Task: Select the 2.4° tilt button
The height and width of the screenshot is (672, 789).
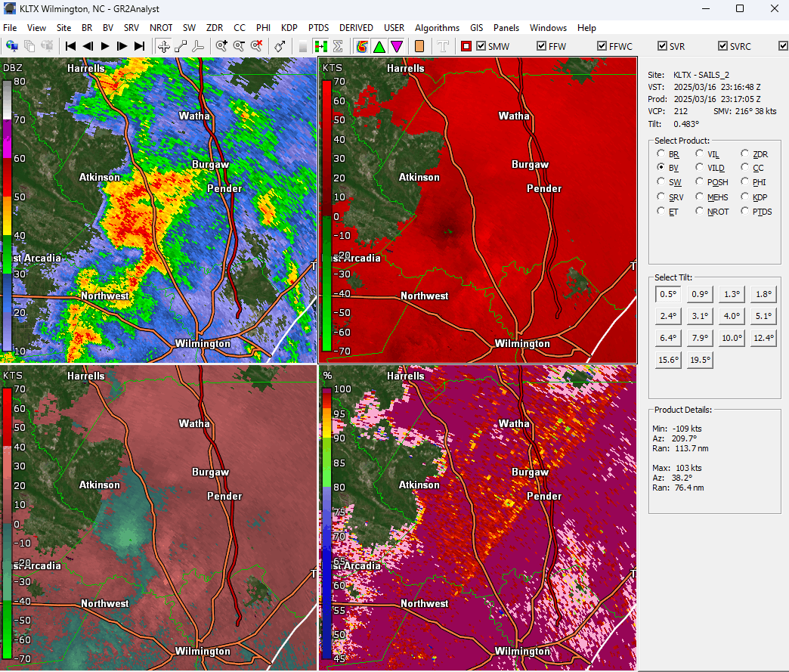Action: [668, 316]
